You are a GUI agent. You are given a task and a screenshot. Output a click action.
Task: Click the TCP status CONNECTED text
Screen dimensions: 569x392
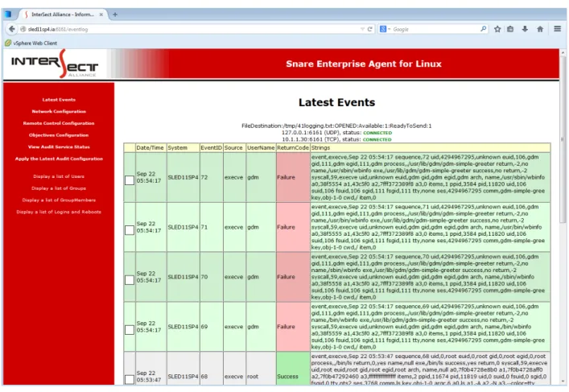point(377,139)
